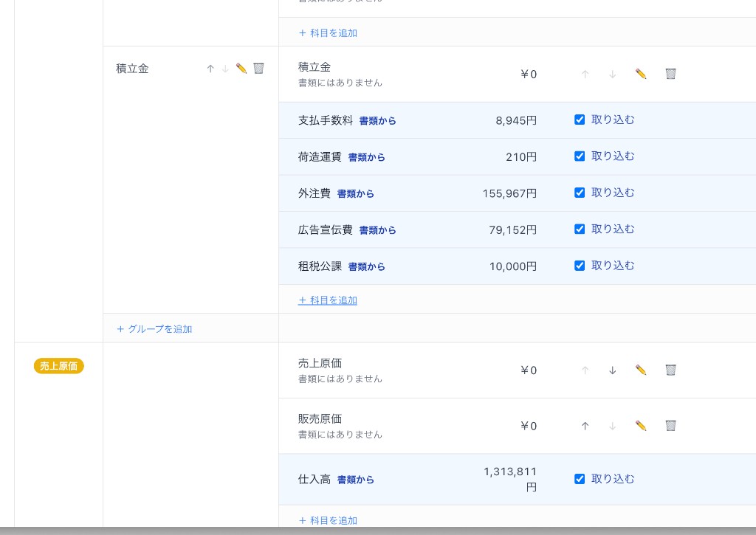Edit the 販売原価 row
Image resolution: width=756 pixels, height=535 pixels.
[x=641, y=426]
